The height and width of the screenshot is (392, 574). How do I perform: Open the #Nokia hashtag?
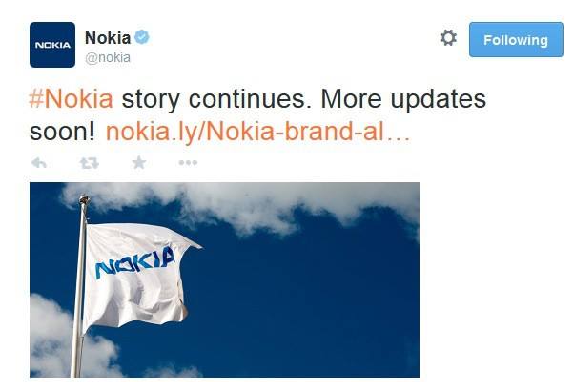72,99
